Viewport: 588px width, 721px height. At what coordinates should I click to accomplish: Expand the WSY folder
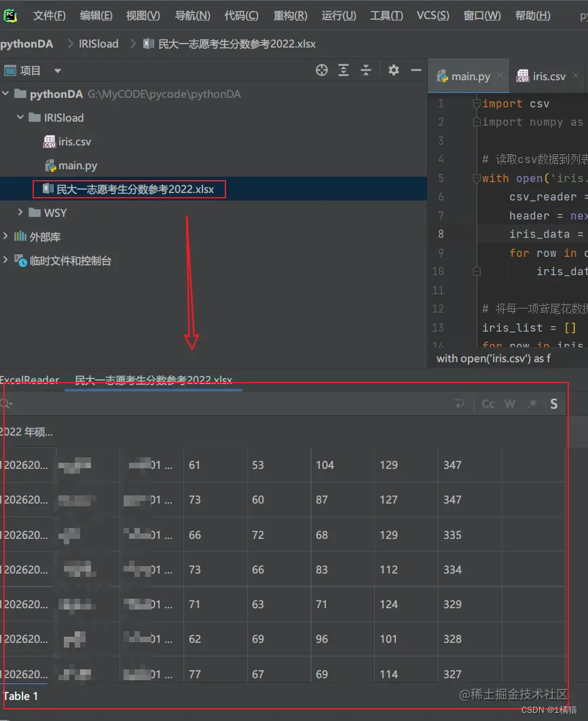[x=20, y=213]
